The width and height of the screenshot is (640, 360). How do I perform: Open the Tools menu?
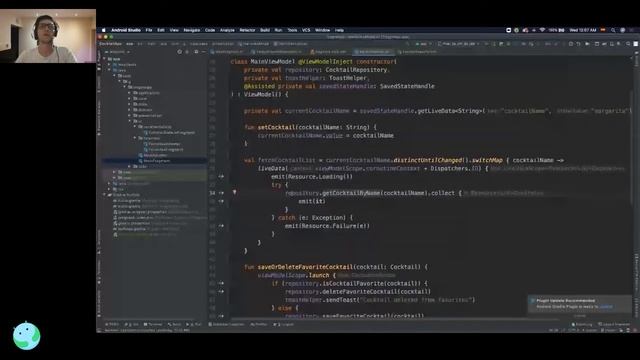292,30
